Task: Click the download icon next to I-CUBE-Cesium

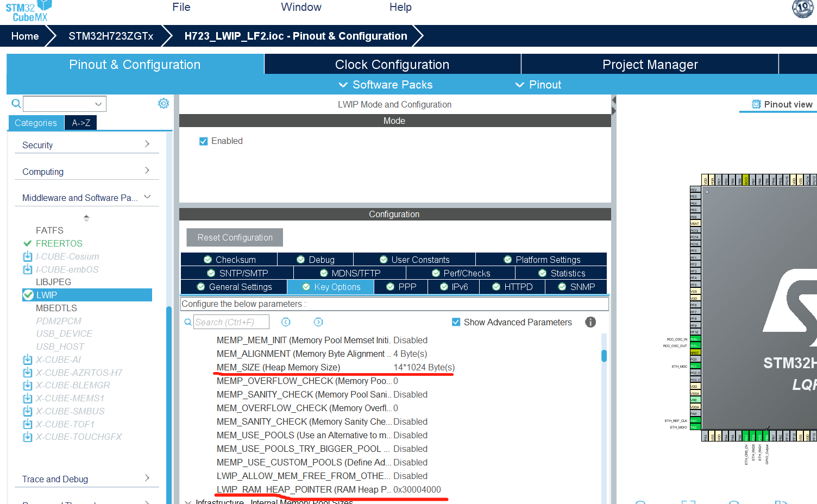Action: click(28, 256)
